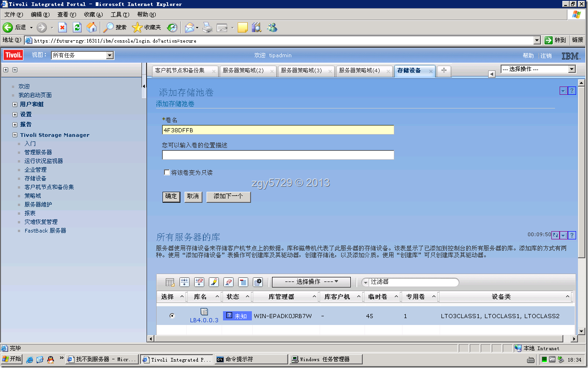Open the 文件 menu
This screenshot has height=368, width=588.
click(13, 15)
